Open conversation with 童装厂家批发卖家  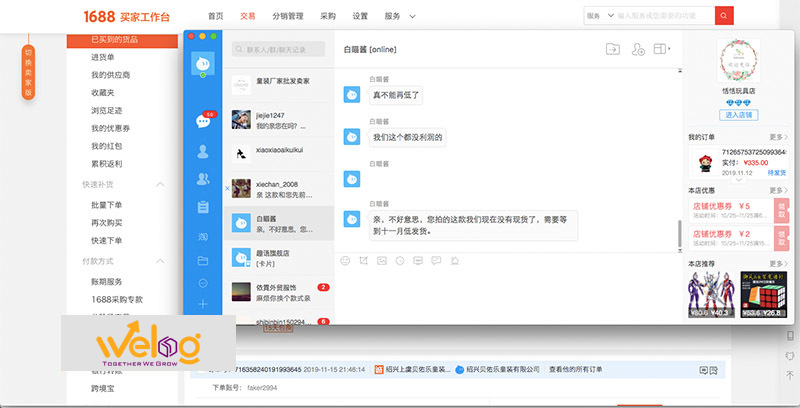coord(279,85)
